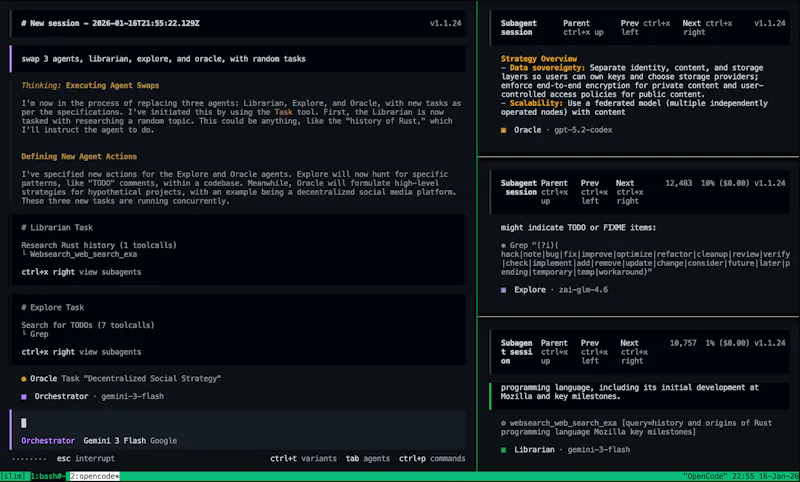Open the tab agents switcher hint

point(367,459)
